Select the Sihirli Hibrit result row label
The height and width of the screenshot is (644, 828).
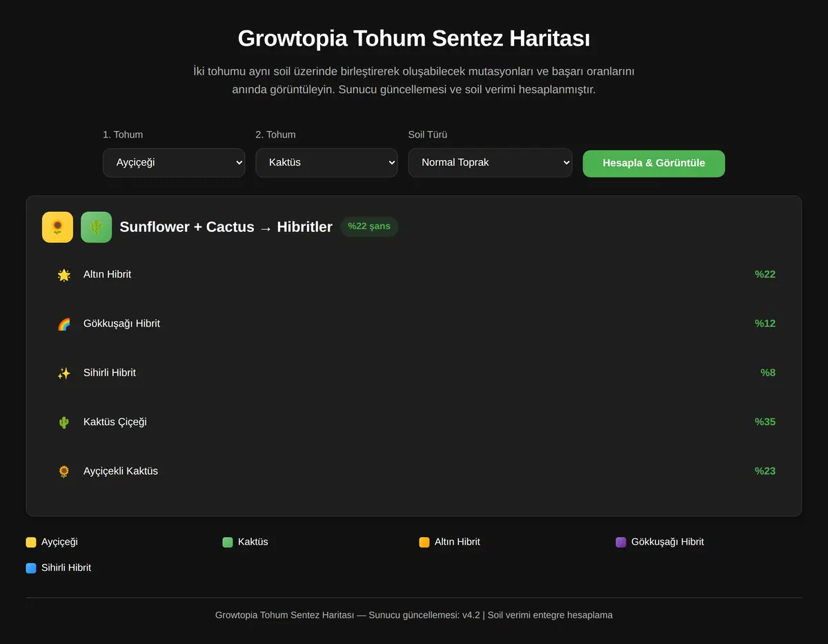pos(110,373)
